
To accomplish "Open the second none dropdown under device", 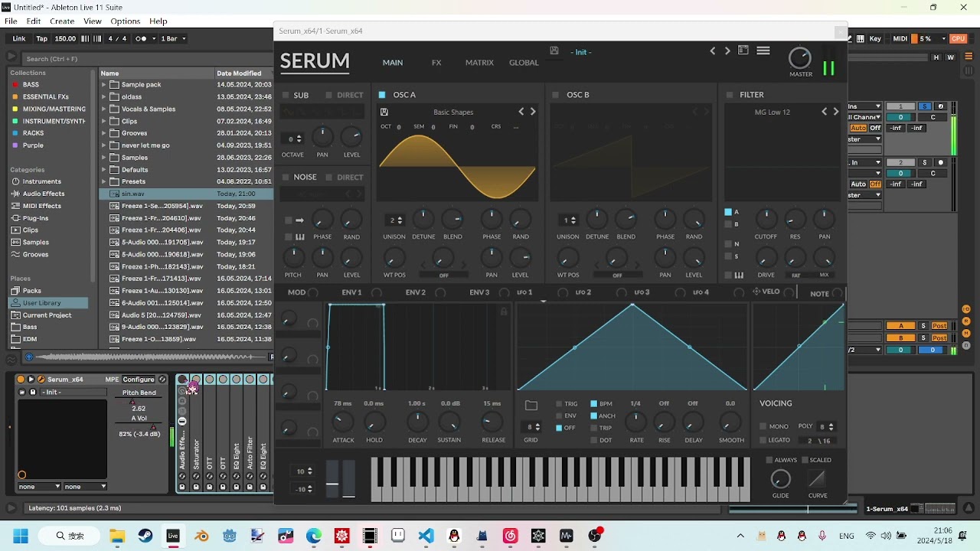I will pyautogui.click(x=86, y=487).
